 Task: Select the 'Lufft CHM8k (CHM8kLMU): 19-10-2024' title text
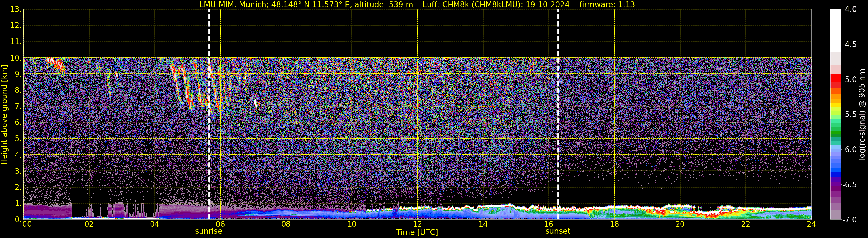click(496, 4)
